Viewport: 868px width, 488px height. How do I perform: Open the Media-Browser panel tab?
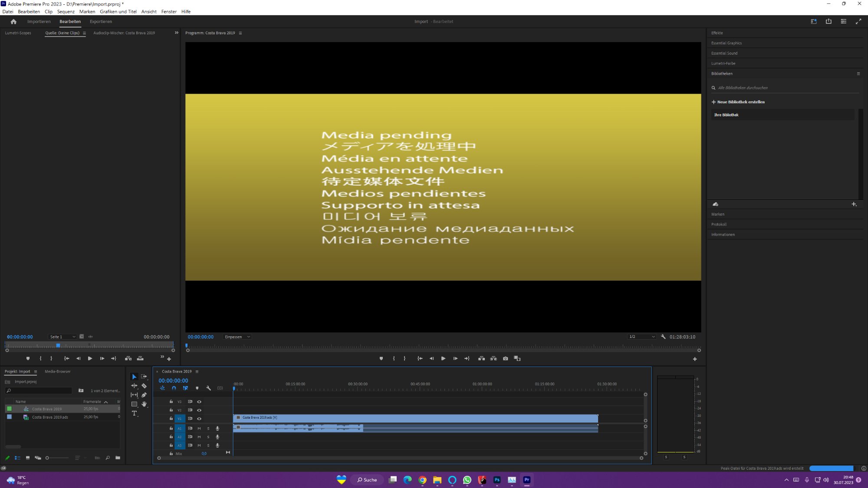(x=57, y=372)
